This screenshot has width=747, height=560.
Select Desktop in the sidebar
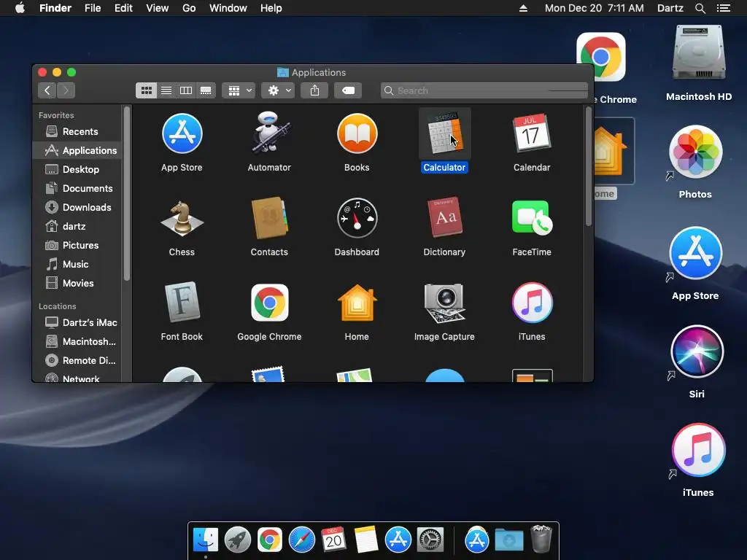point(77,169)
